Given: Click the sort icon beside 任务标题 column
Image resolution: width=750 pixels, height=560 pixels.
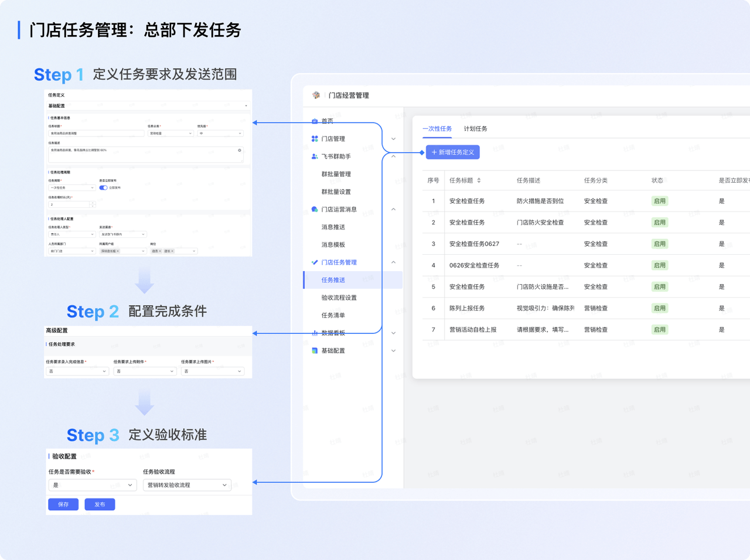Looking at the screenshot, I should tap(479, 180).
